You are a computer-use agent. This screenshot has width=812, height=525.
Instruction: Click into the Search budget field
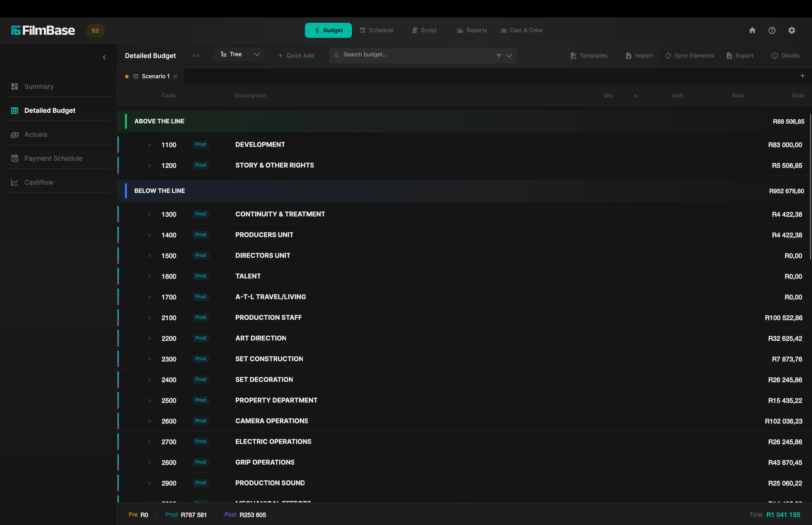pyautogui.click(x=409, y=55)
